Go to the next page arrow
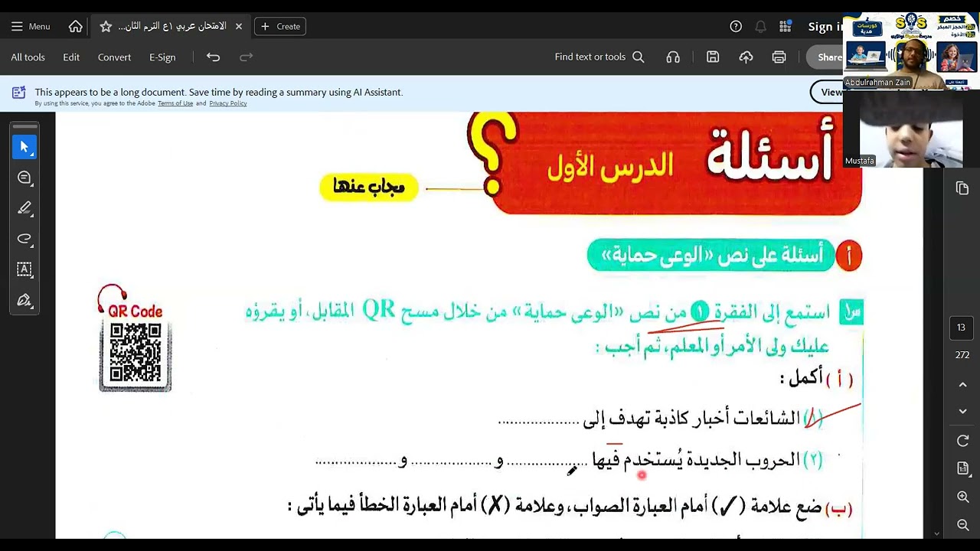980x551 pixels. pos(963,412)
